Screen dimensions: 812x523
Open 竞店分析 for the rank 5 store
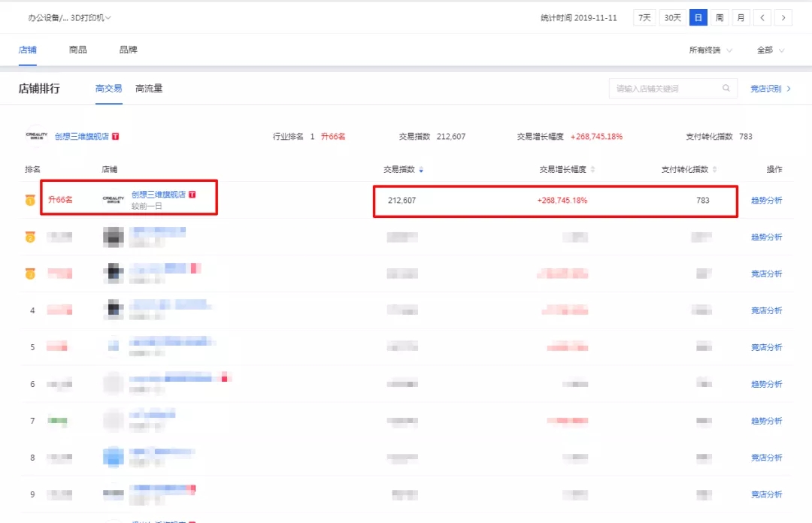click(766, 347)
